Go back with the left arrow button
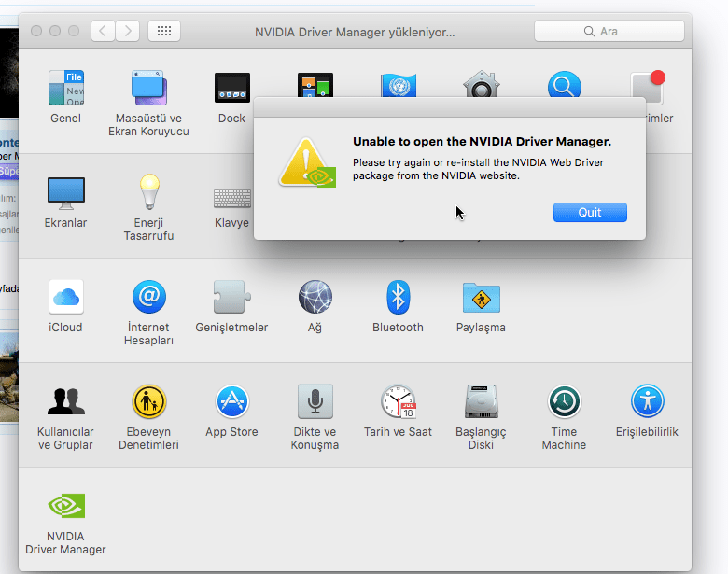Image resolution: width=728 pixels, height=574 pixels. click(x=103, y=31)
